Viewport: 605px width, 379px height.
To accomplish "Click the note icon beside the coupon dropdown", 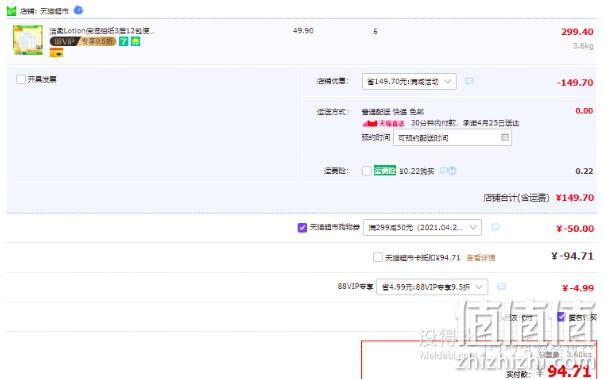I will [x=495, y=227].
